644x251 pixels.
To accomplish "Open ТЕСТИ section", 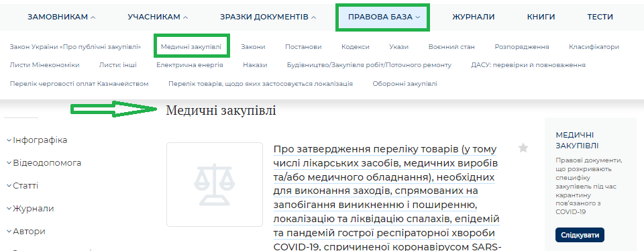I will tap(600, 17).
